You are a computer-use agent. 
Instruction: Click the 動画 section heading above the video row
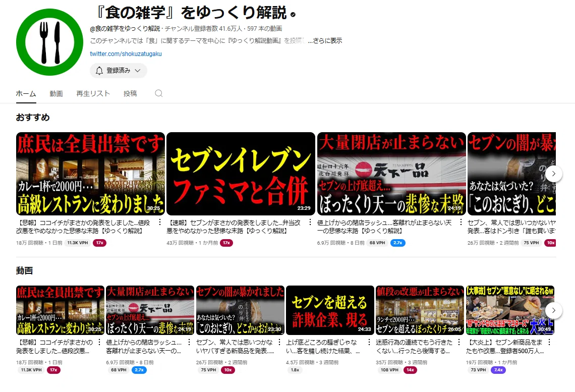click(x=24, y=270)
